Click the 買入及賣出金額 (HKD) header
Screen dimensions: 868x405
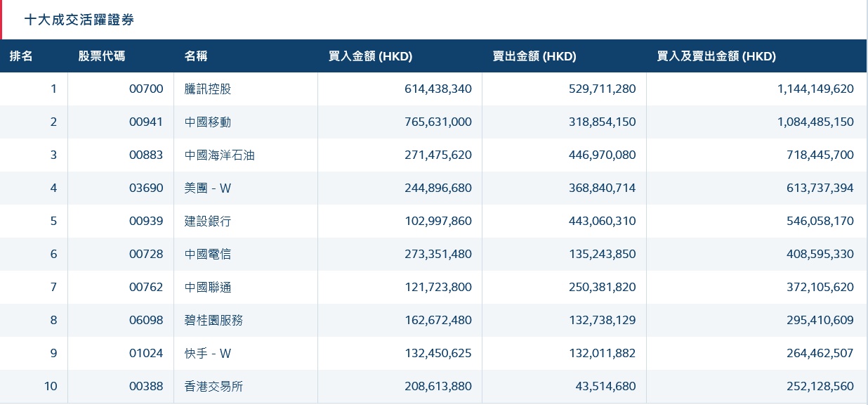point(716,56)
